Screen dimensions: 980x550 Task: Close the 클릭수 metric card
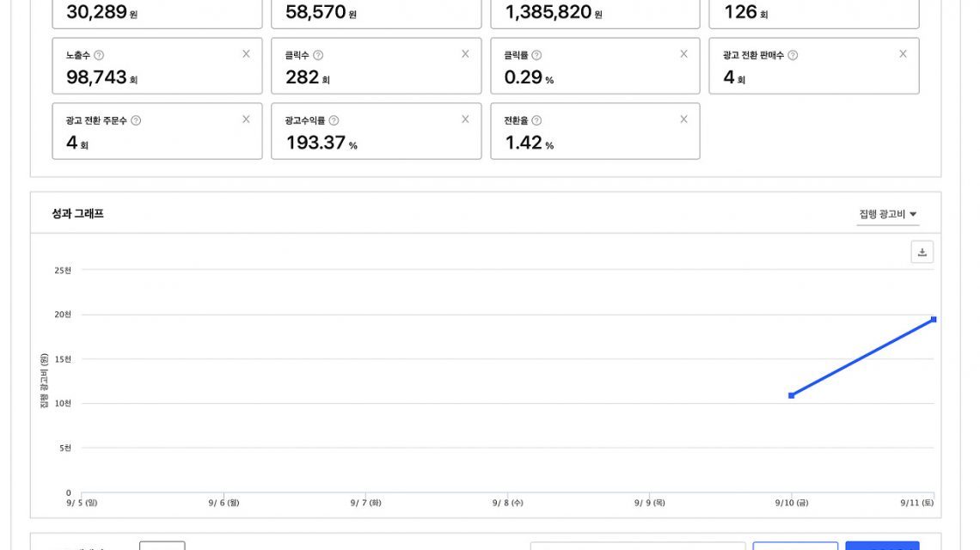(x=465, y=54)
